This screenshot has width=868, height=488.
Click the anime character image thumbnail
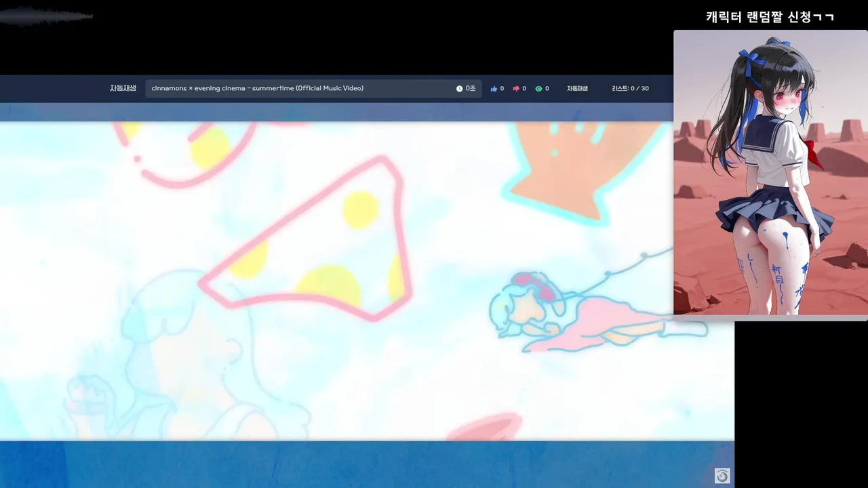[770, 172]
